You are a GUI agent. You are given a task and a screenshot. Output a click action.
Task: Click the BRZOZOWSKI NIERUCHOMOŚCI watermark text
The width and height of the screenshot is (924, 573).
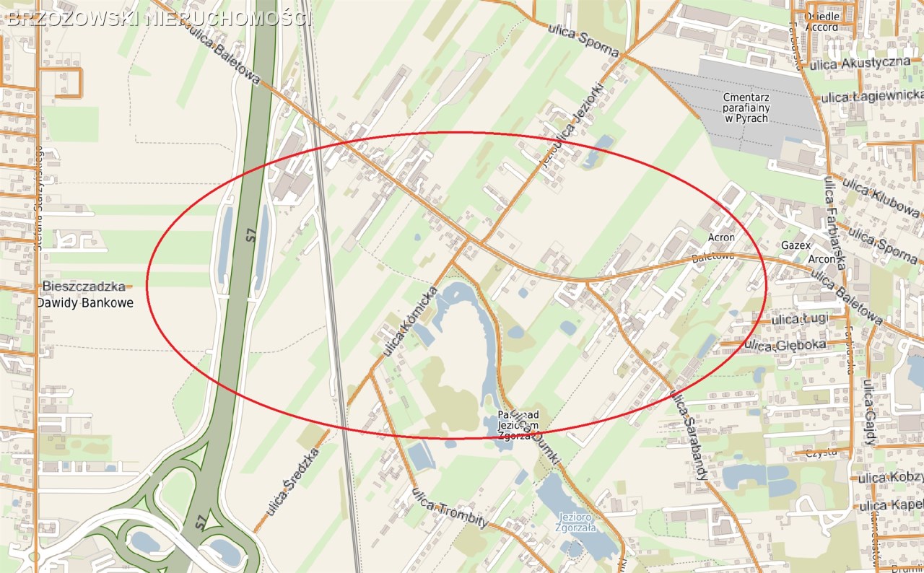(159, 19)
